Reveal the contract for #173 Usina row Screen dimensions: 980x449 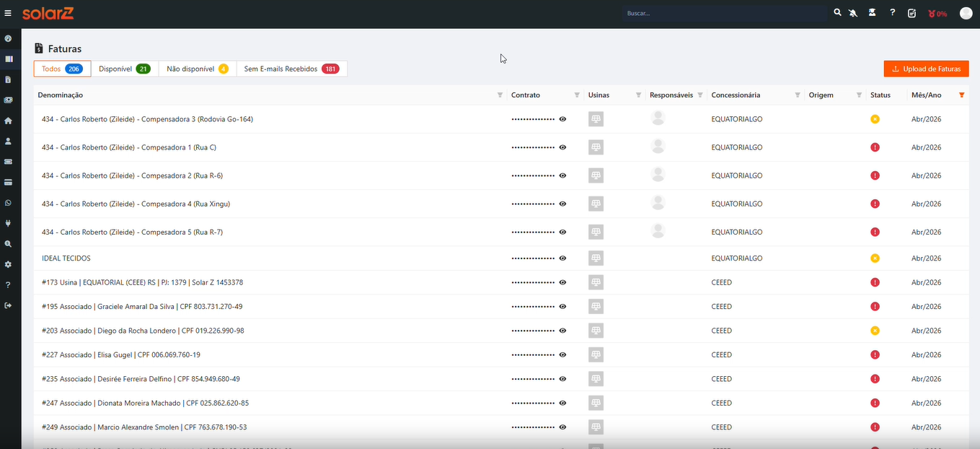pos(562,282)
